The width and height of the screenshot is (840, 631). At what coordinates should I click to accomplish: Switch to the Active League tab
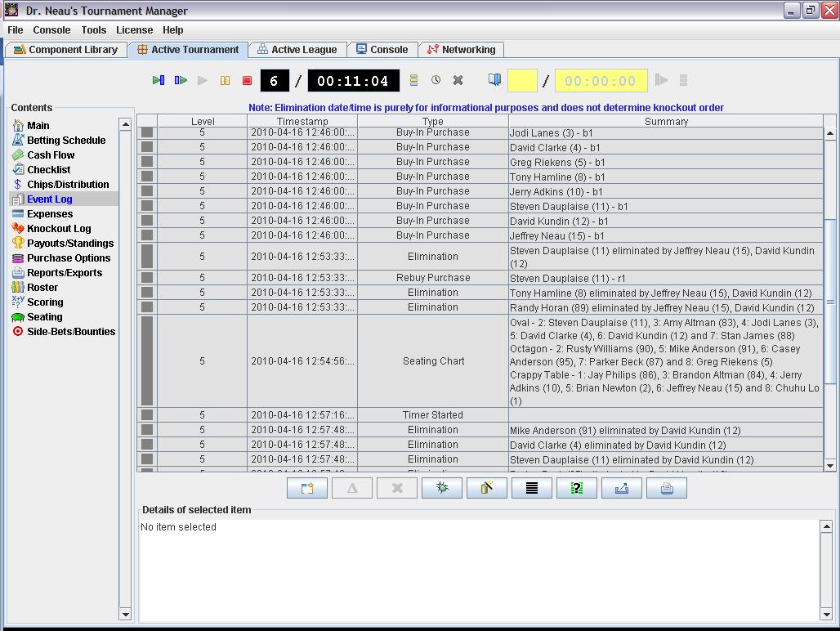pyautogui.click(x=297, y=50)
